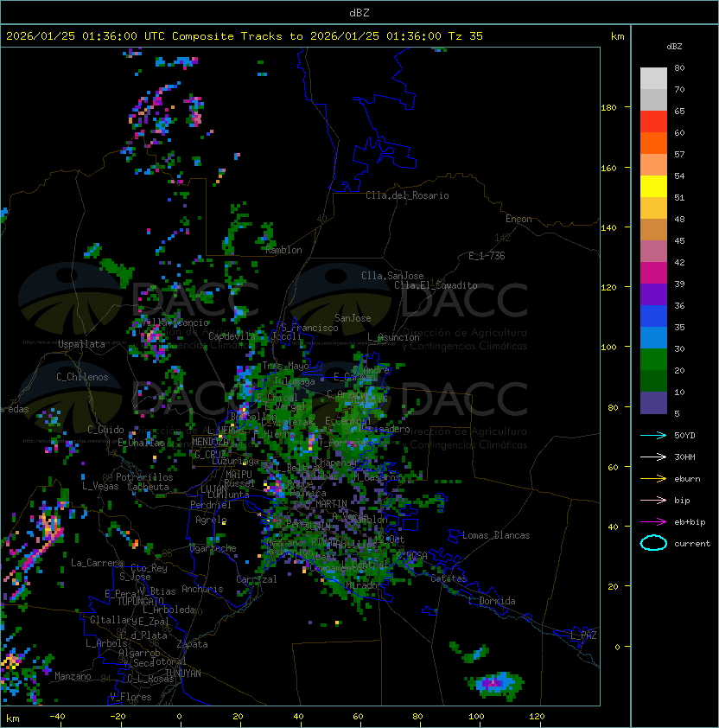This screenshot has width=719, height=728.
Task: Click the L_Dormida map label
Action: click(492, 601)
